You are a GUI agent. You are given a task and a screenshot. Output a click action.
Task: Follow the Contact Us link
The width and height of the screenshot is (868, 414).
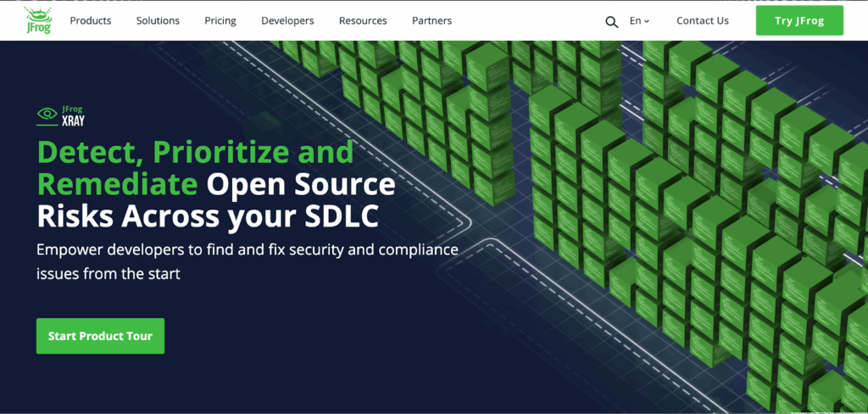(x=703, y=20)
